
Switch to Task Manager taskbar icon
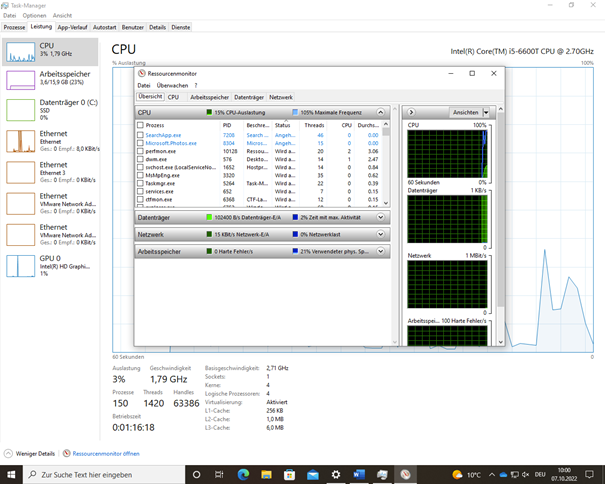tap(382, 474)
